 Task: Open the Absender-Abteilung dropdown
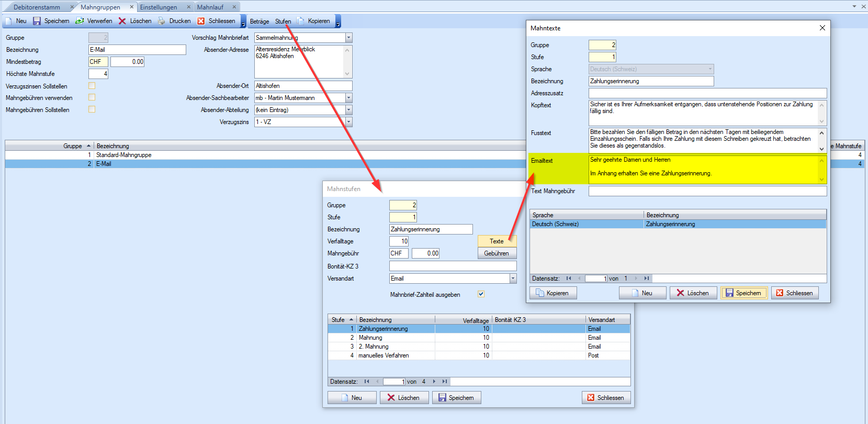pyautogui.click(x=349, y=110)
